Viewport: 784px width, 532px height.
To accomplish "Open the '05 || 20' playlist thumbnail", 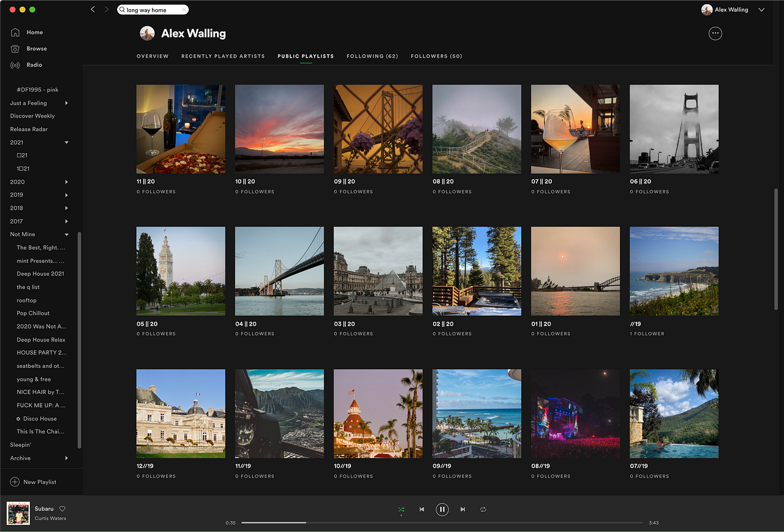I will click(180, 271).
